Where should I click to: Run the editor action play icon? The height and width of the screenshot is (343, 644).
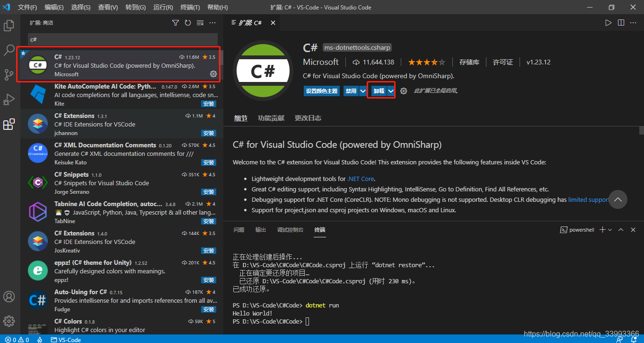click(609, 23)
